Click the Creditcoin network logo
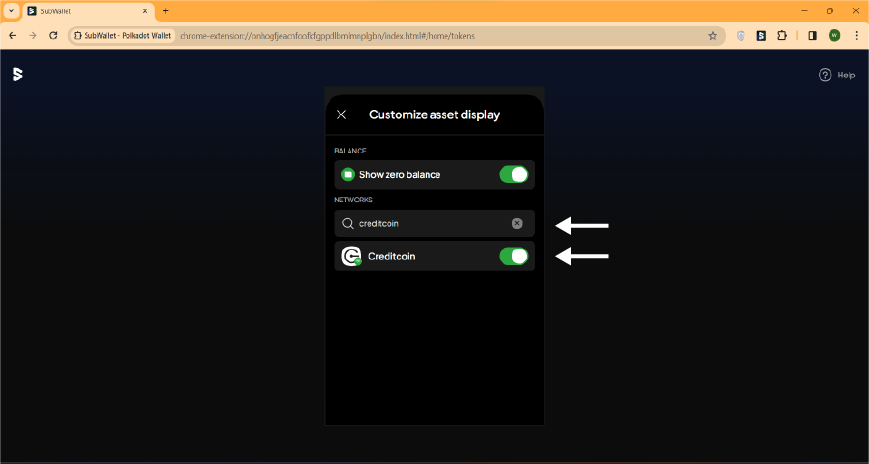This screenshot has width=869, height=464. 351,256
